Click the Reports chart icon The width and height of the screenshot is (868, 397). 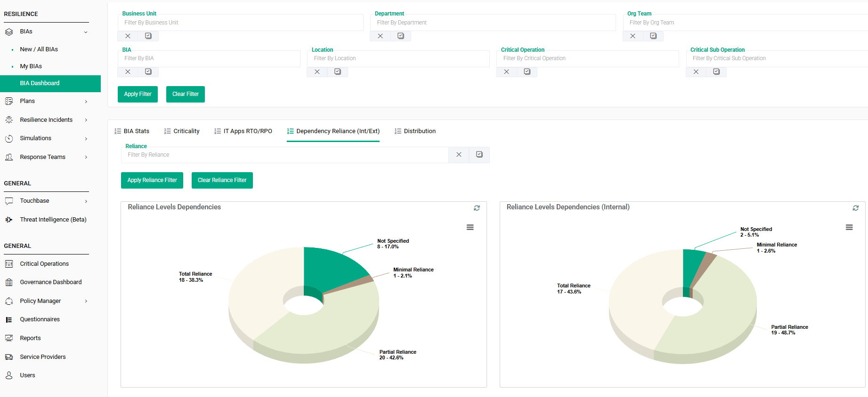[9, 338]
